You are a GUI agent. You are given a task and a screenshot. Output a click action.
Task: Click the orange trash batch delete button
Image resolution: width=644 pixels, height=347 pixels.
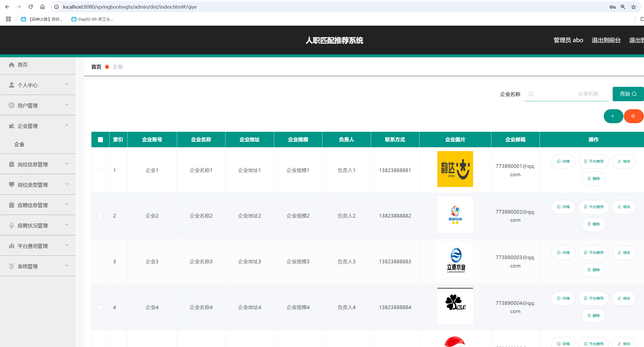[633, 116]
